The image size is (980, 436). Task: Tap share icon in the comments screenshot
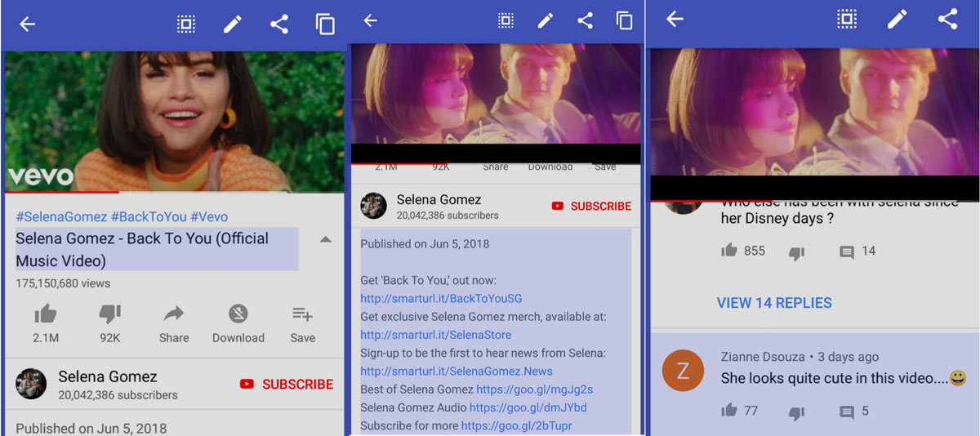(x=947, y=19)
